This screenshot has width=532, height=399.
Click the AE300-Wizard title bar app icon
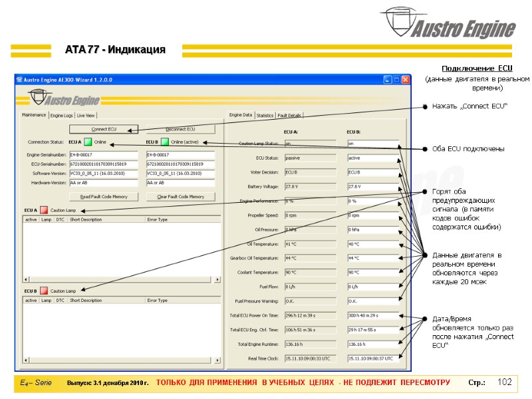coord(19,80)
